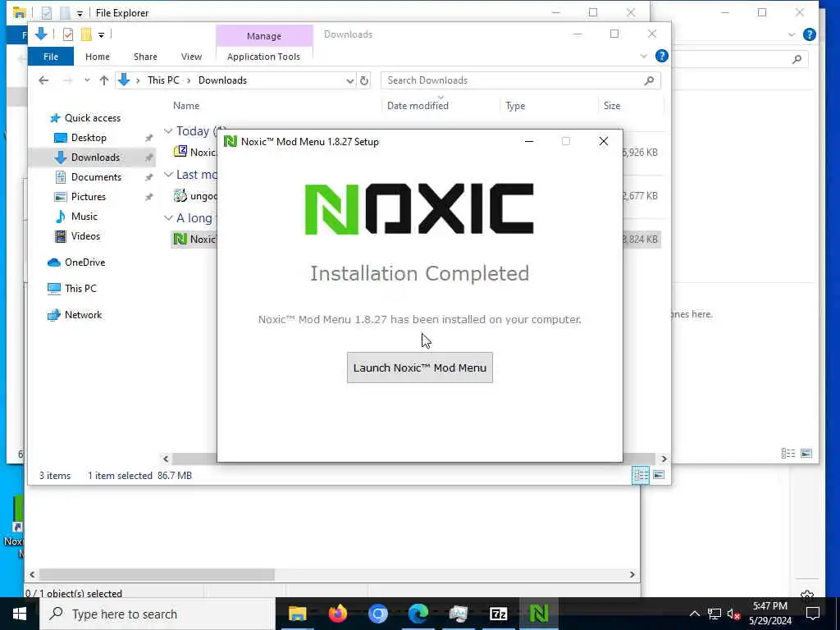Go back with navigation arrow
Viewport: 840px width, 630px height.
(43, 80)
